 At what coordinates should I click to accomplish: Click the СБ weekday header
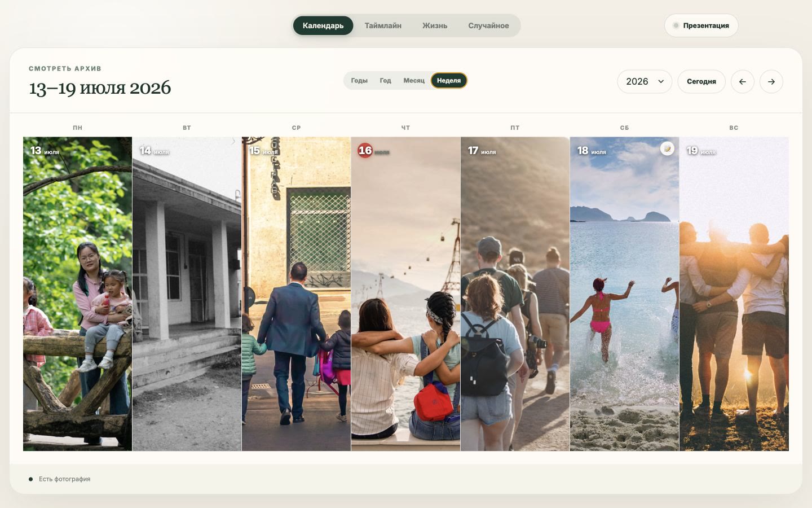(624, 128)
